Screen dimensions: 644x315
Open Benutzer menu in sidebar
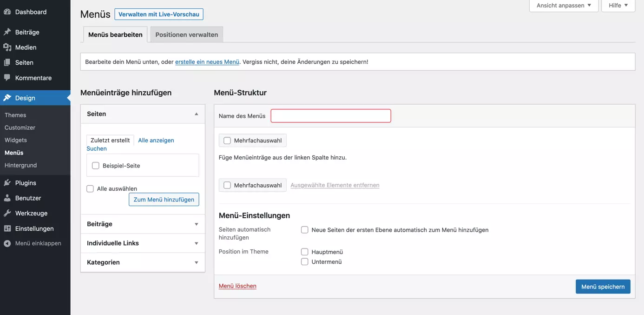click(x=35, y=198)
